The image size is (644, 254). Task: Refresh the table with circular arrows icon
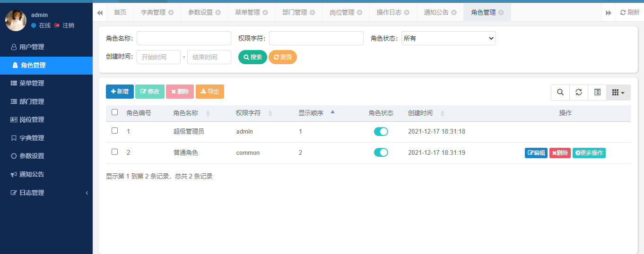(579, 93)
